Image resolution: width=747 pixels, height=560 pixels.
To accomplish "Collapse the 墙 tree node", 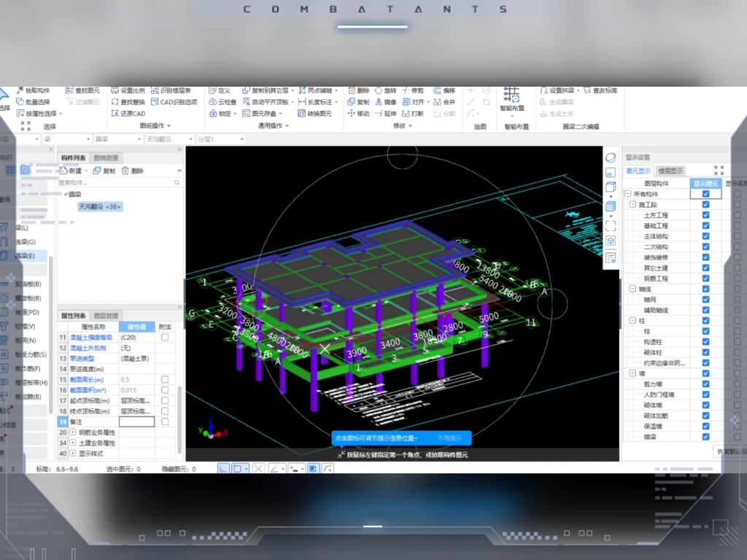I will click(x=632, y=373).
